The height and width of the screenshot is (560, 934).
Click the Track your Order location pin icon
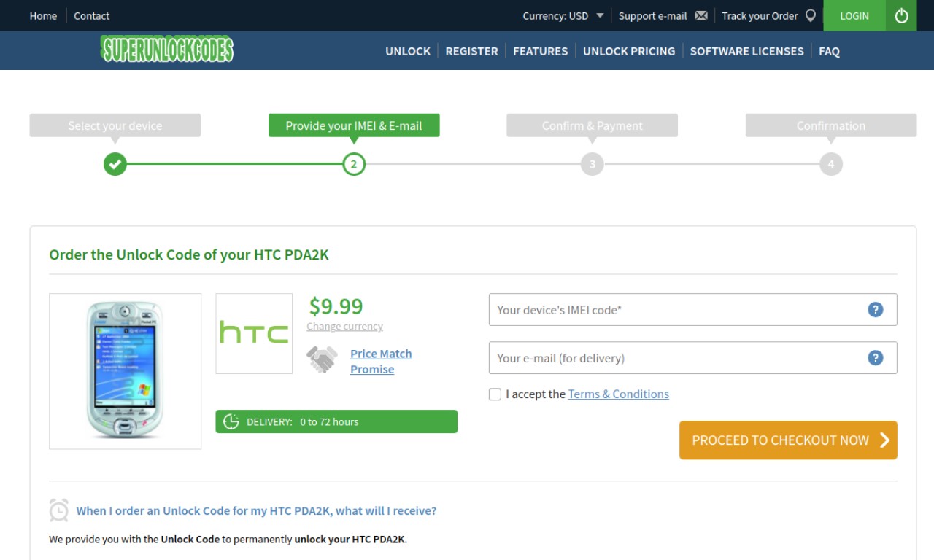811,15
